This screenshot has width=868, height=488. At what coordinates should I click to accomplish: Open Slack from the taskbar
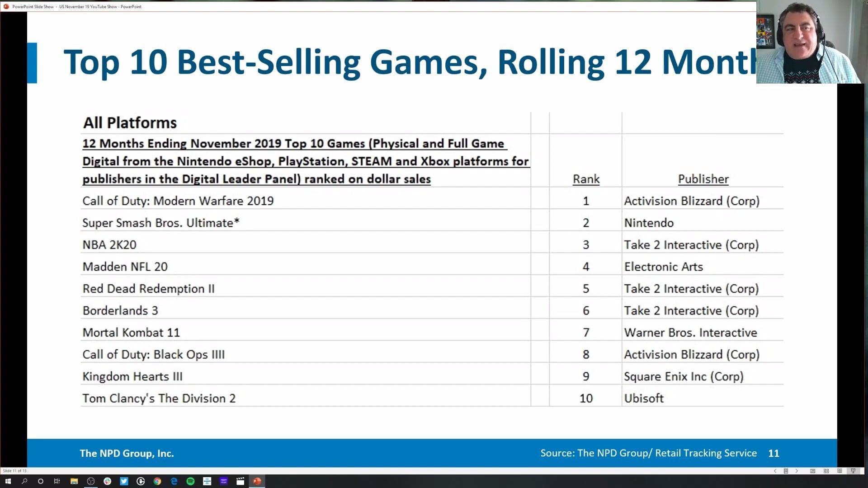pos(107,481)
